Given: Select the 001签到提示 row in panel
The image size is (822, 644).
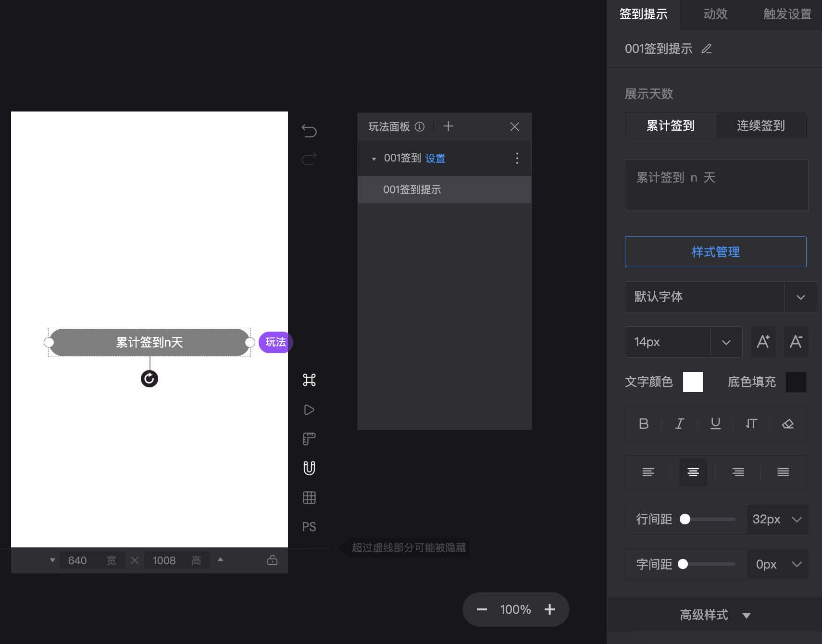Looking at the screenshot, I should (x=445, y=189).
